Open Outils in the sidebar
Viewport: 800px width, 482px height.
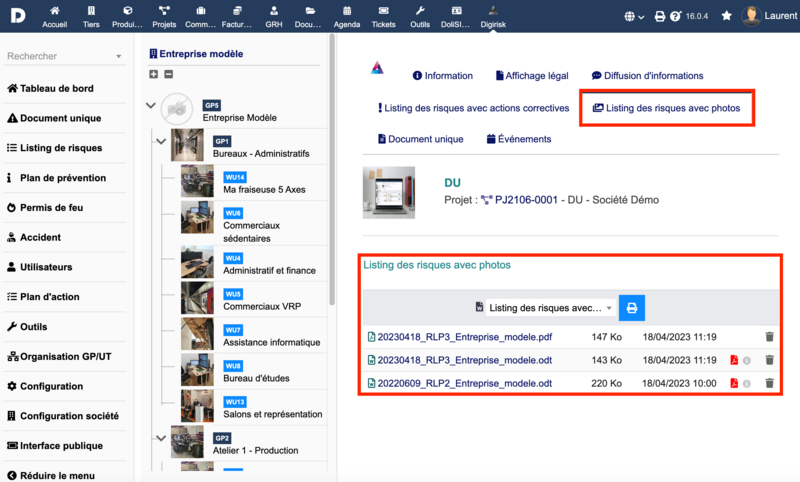(27, 326)
